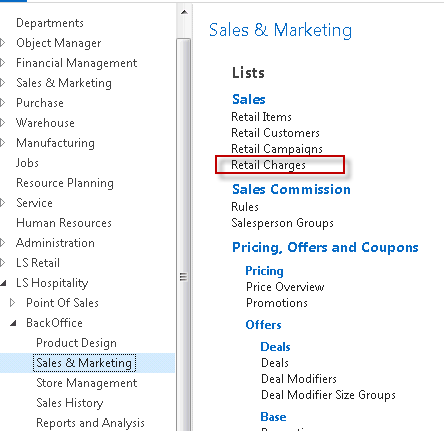Expand the Point Of Sales node
Screen dimensions: 444x431
[13, 303]
